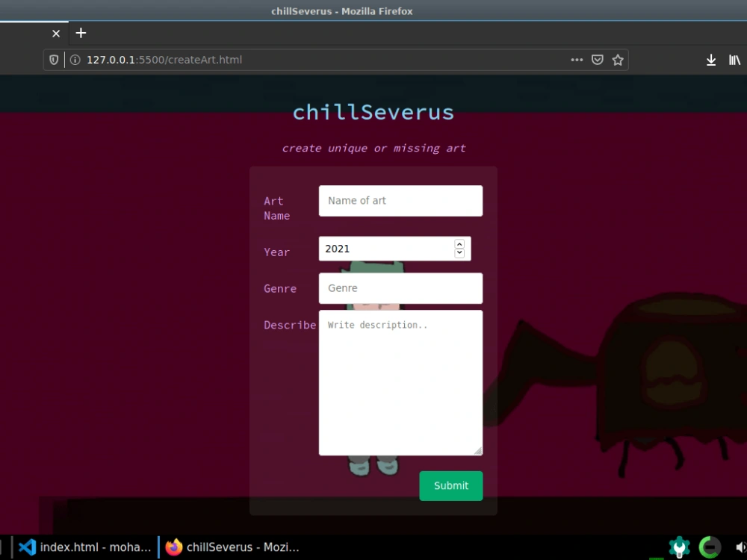
Task: Click 'create unique or missing art' tagline
Action: pos(373,148)
